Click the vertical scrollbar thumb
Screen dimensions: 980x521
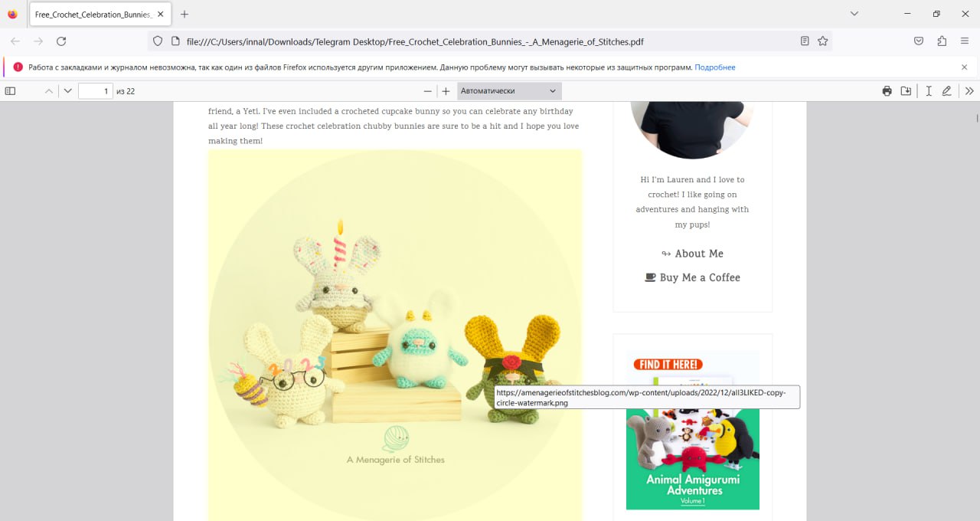point(977,118)
